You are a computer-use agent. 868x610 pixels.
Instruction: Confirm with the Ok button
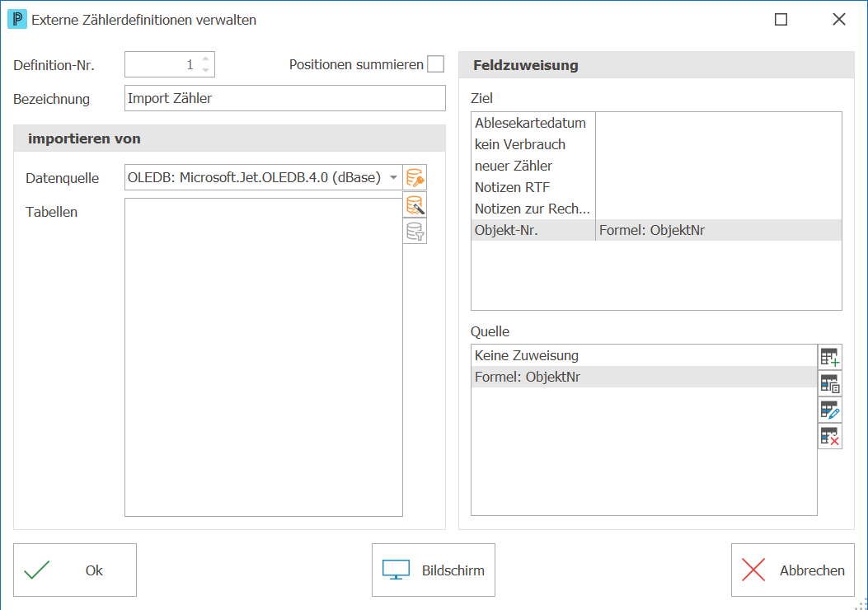75,570
